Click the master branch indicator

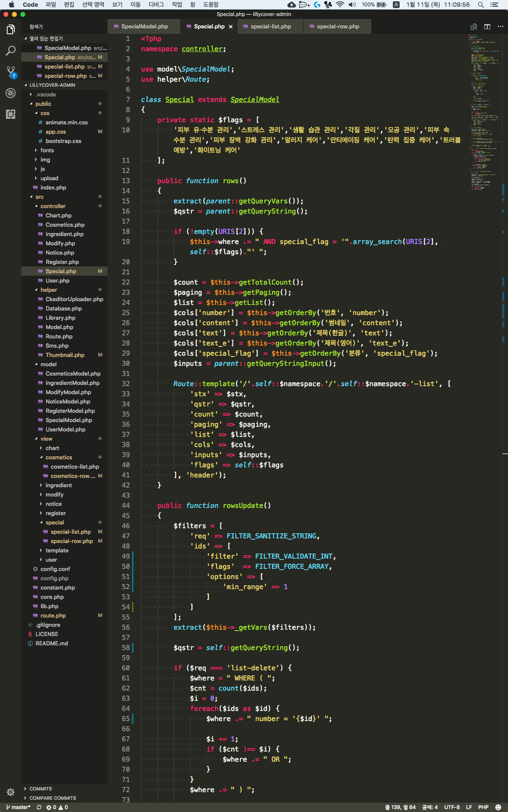click(x=18, y=807)
